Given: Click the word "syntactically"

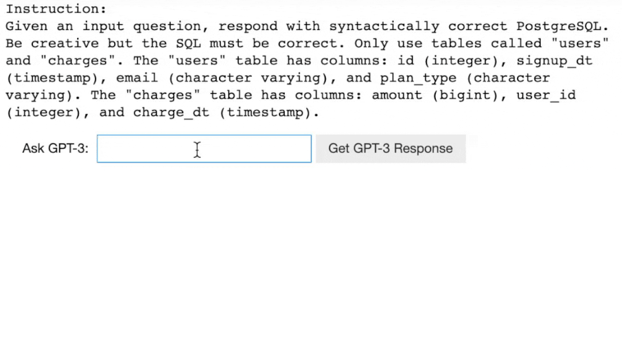Looking at the screenshot, I should (x=384, y=26).
